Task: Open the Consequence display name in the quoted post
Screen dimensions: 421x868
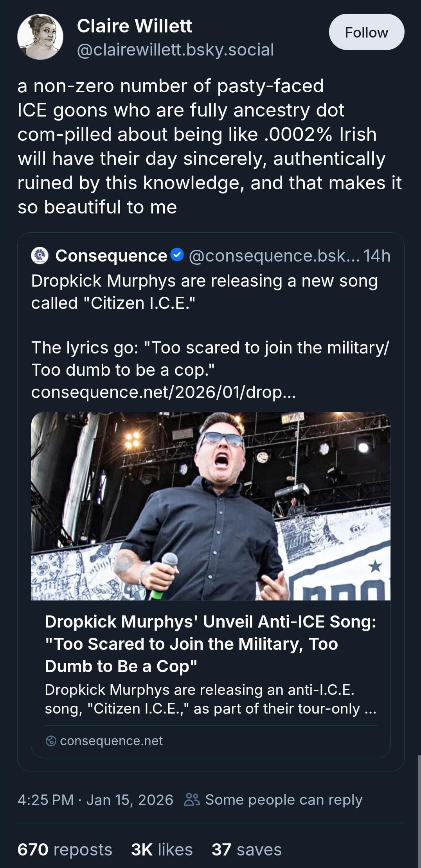Action: tap(111, 256)
